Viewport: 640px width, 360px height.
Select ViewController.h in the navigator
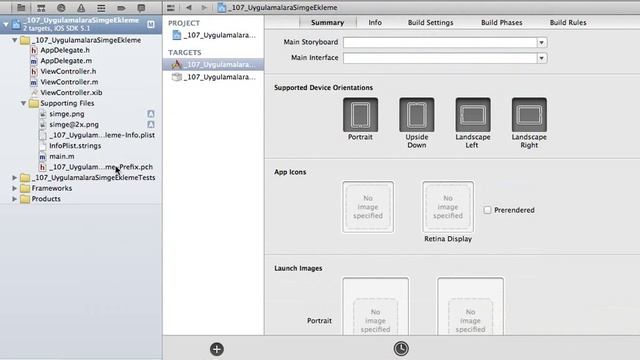68,71
